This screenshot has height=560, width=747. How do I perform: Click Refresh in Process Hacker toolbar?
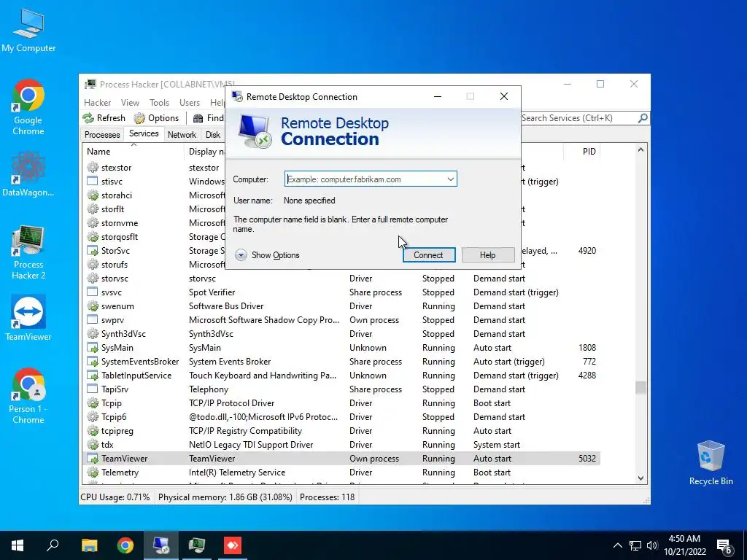tap(104, 118)
